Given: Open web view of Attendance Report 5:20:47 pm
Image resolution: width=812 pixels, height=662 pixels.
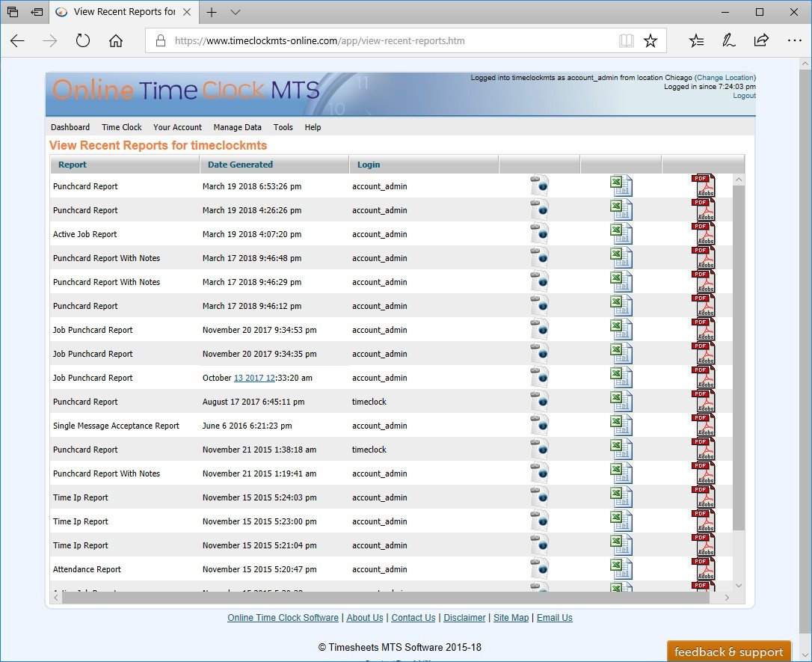Looking at the screenshot, I should pos(540,568).
